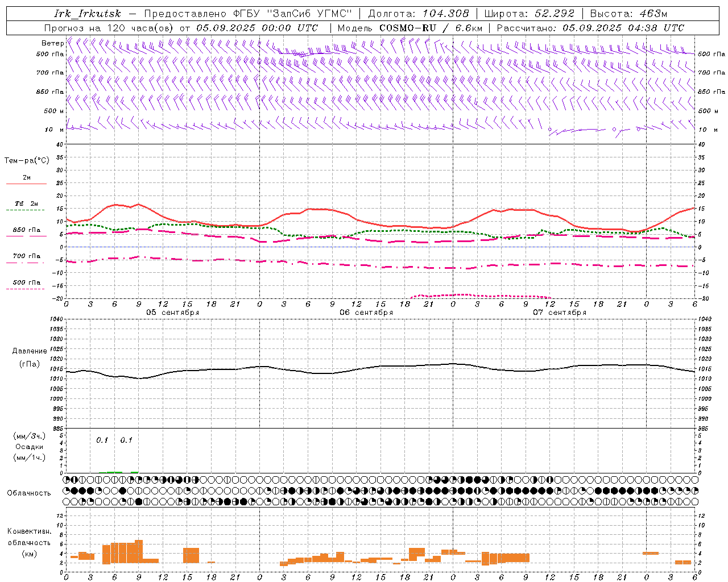This screenshot has width=728, height=582.
Task: Click the 06 сентября date label
Action: click(366, 312)
